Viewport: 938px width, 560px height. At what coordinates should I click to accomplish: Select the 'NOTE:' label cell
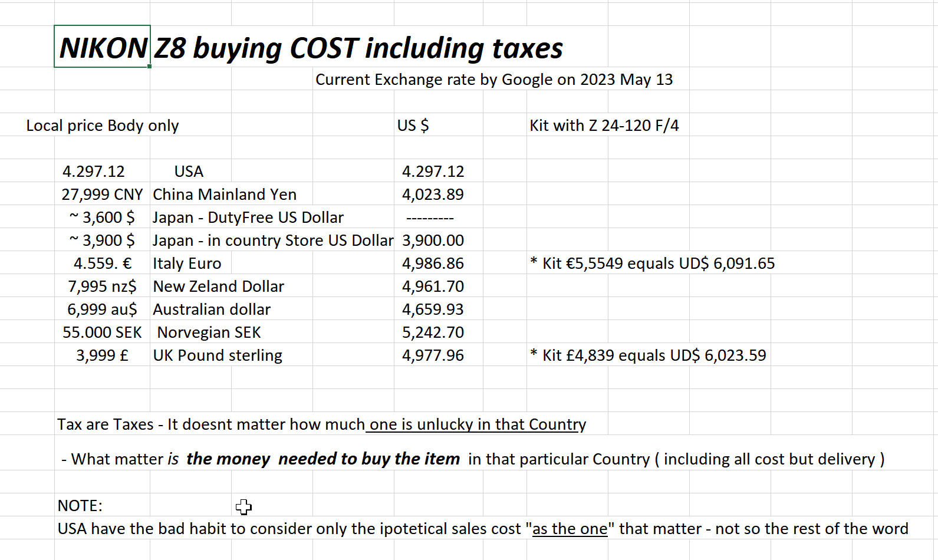point(80,506)
